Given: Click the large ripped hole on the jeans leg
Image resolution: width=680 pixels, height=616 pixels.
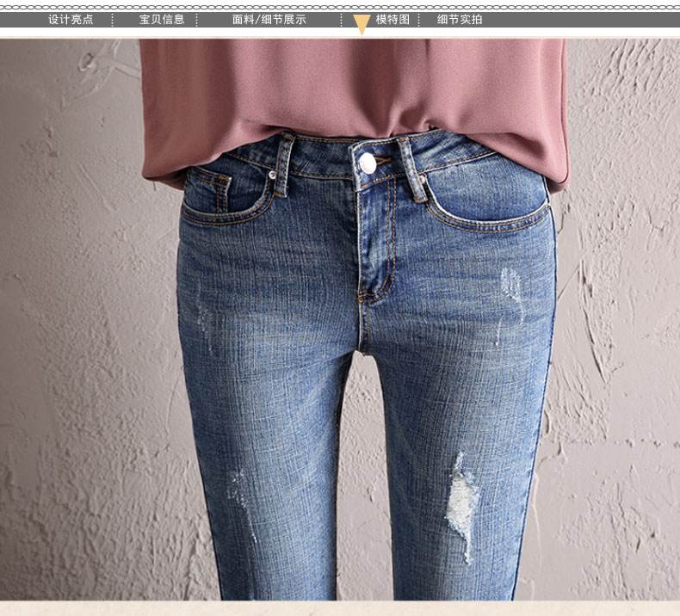Looking at the screenshot, I should point(463,503).
